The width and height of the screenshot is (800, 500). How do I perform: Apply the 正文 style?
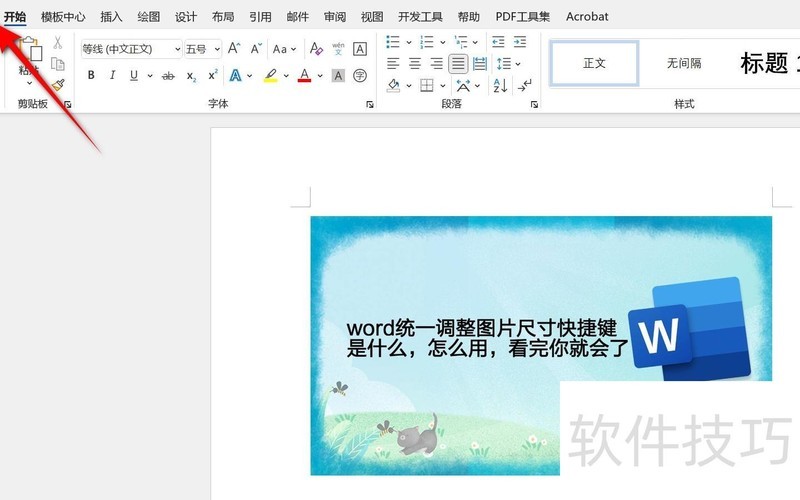594,63
